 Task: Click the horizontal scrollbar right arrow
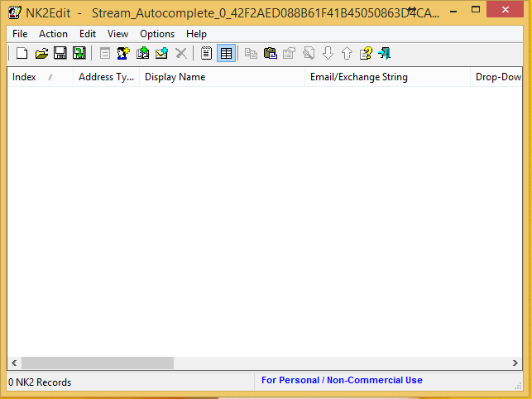[515, 363]
